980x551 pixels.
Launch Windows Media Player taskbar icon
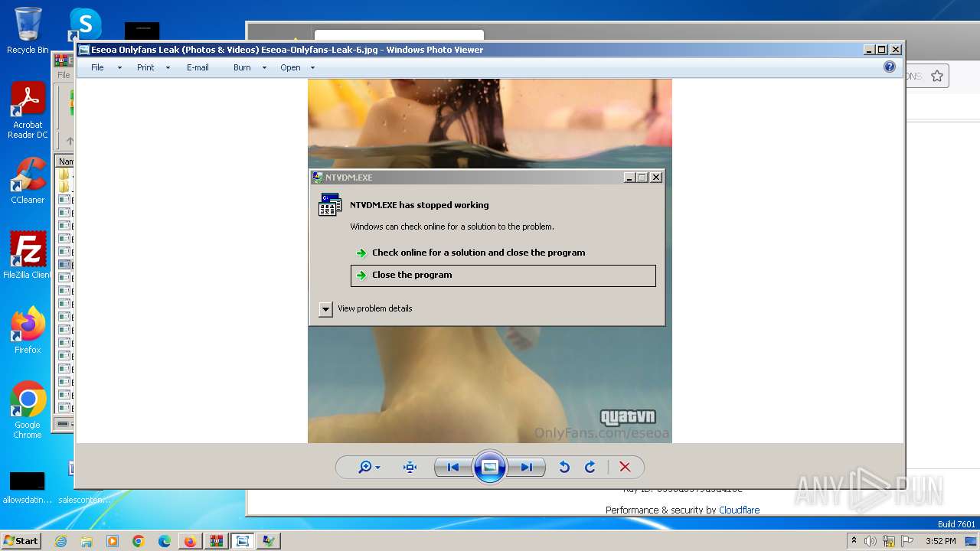(113, 541)
